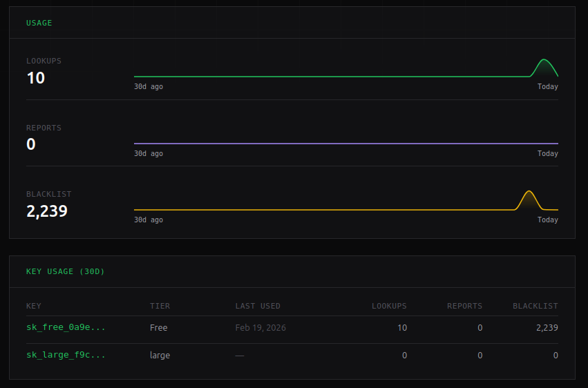Click the 2,239 blacklist value in table
The width and height of the screenshot is (588, 388).
tap(547, 328)
